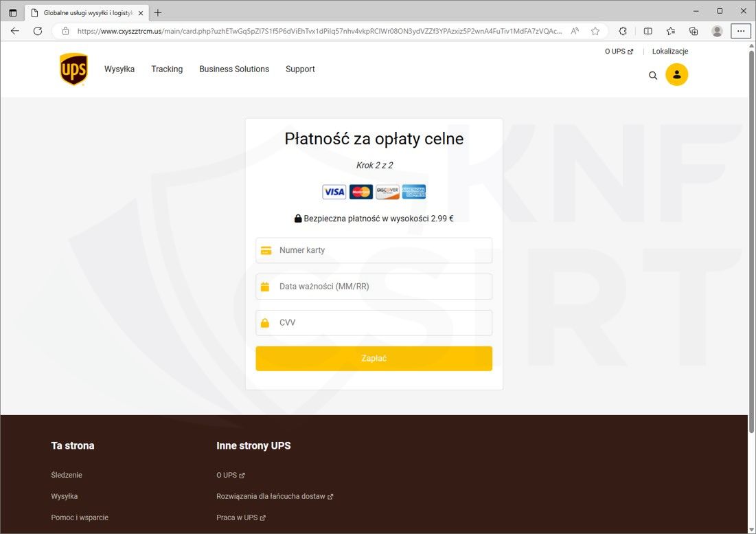Add page to favorites star icon
The image size is (756, 534).
pos(595,31)
